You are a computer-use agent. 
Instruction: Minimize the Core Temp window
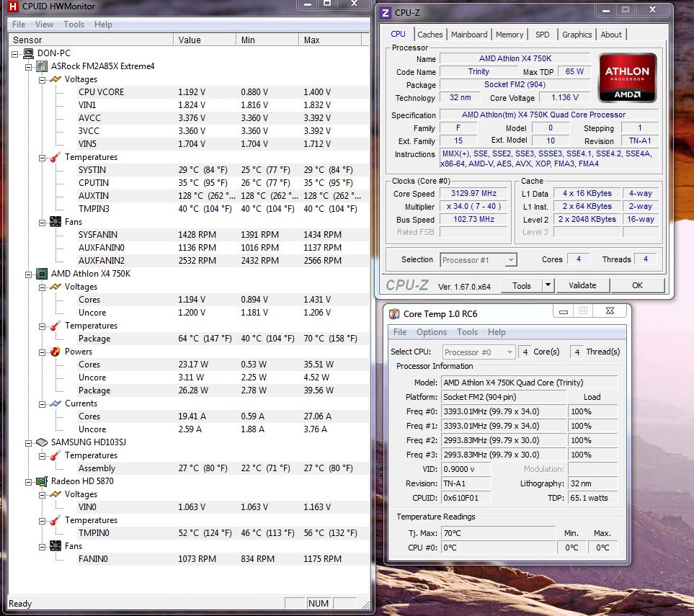tap(563, 311)
